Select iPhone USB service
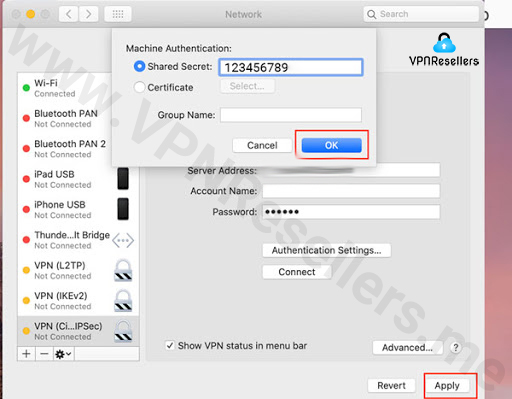This screenshot has height=399, width=512. (x=78, y=209)
